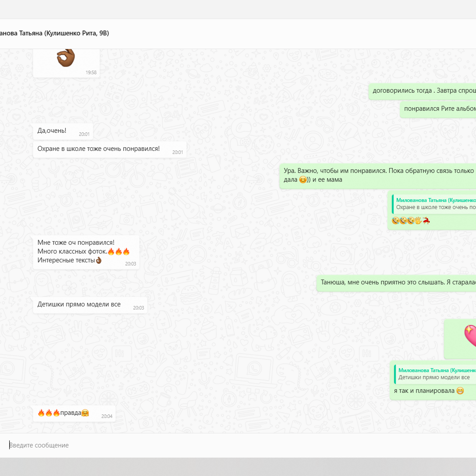Click the hugging emoji after 'правда'
Screen dimensions: 476x476
(x=85, y=413)
